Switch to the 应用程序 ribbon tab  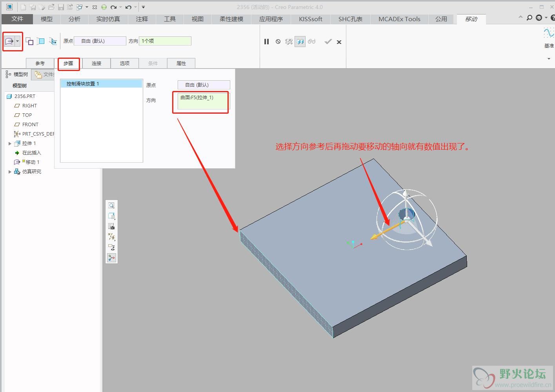pyautogui.click(x=271, y=19)
